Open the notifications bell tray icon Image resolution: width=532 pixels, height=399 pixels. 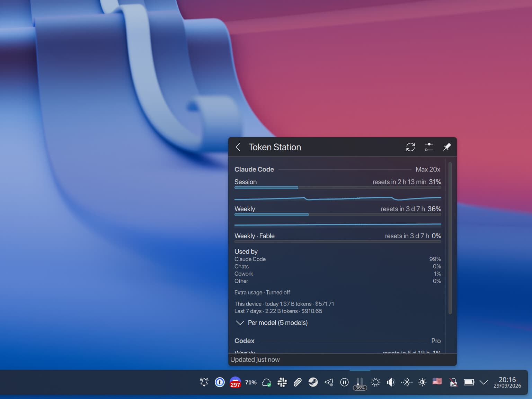pos(204,382)
